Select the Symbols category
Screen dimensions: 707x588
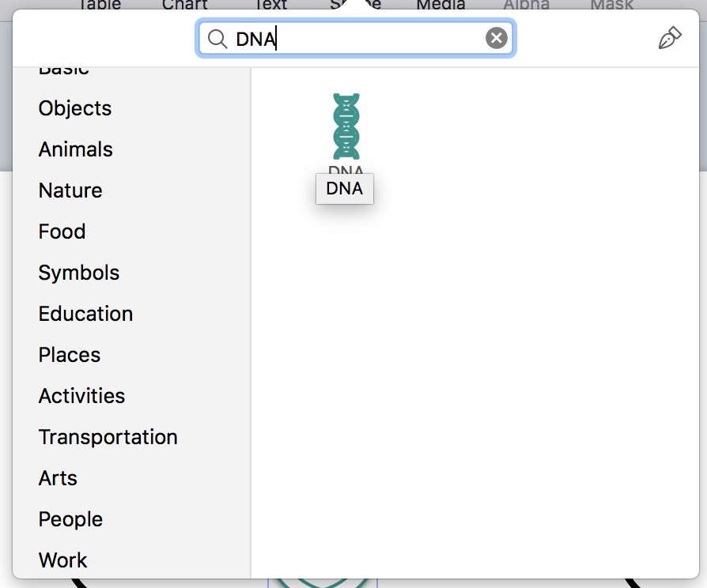[79, 273]
